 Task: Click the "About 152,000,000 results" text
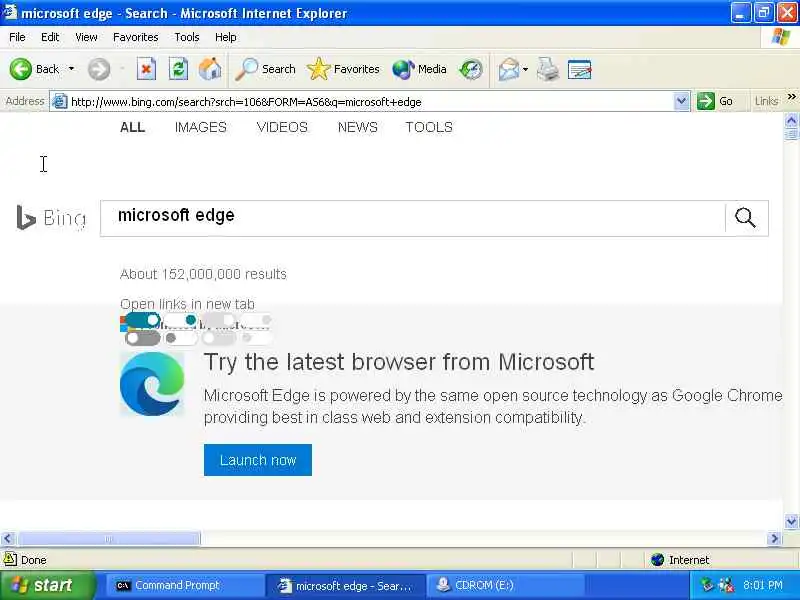tap(203, 274)
